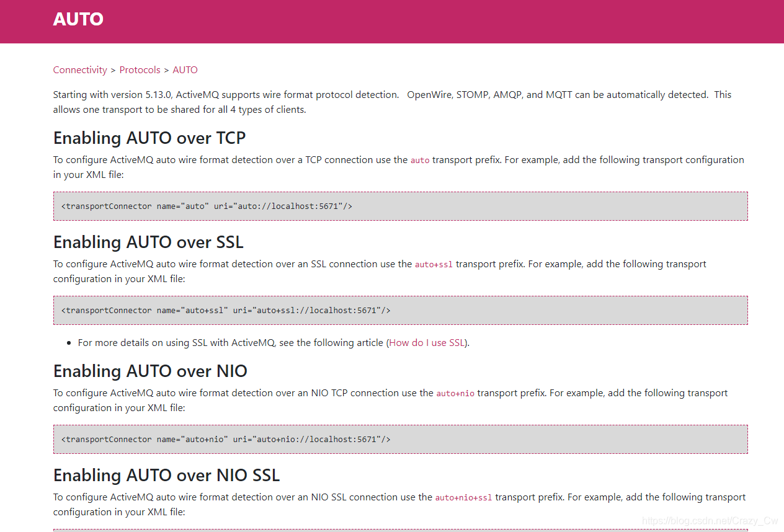Click the AUTO breadcrumb link
Image resolution: width=784 pixels, height=532 pixels.
[x=185, y=70]
